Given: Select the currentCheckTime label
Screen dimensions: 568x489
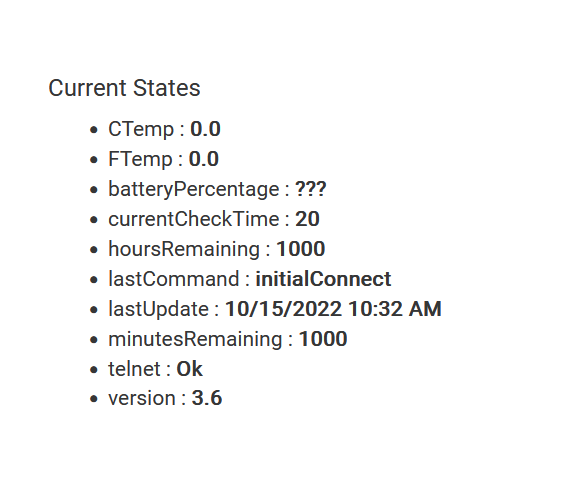Looking at the screenshot, I should pos(194,219).
